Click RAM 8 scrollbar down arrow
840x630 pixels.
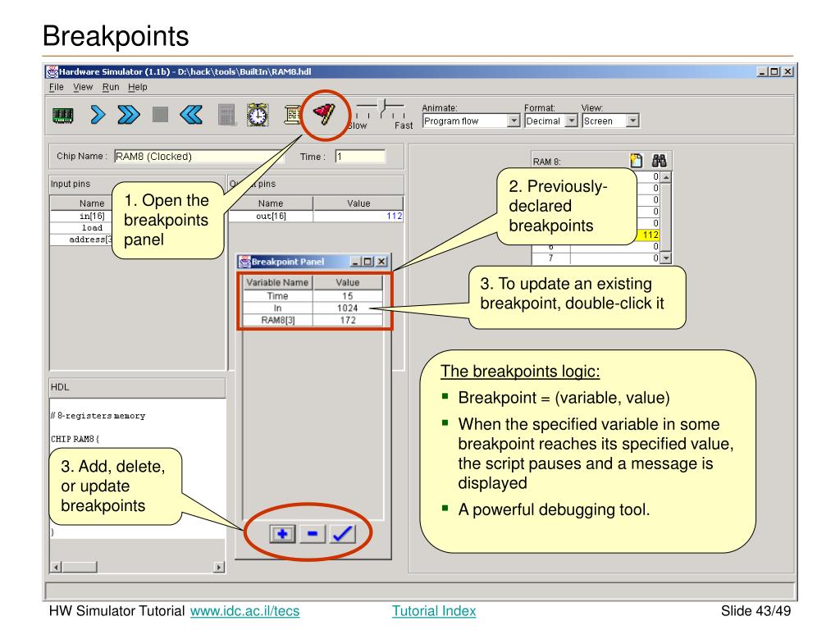tap(666, 258)
